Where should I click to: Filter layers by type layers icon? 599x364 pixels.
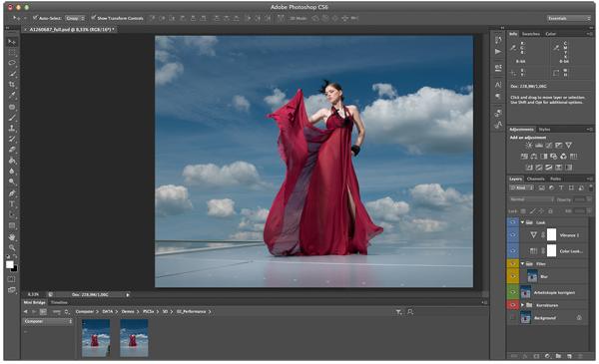(x=561, y=187)
